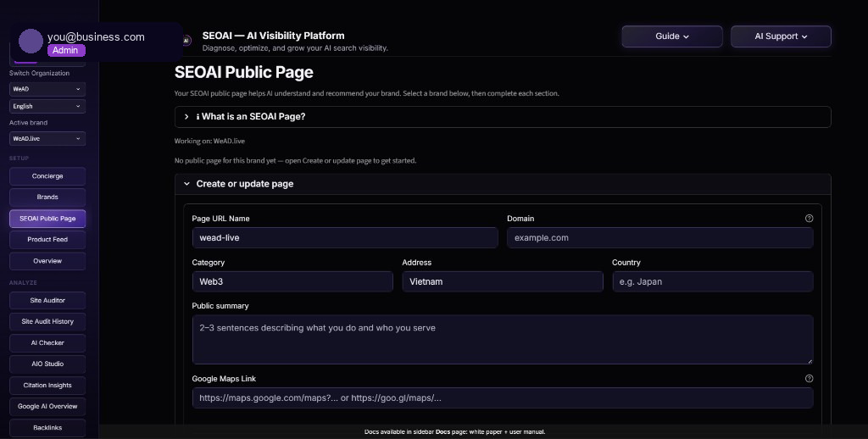Click the 'Switch Organization' label
The image size is (868, 439).
tap(39, 73)
